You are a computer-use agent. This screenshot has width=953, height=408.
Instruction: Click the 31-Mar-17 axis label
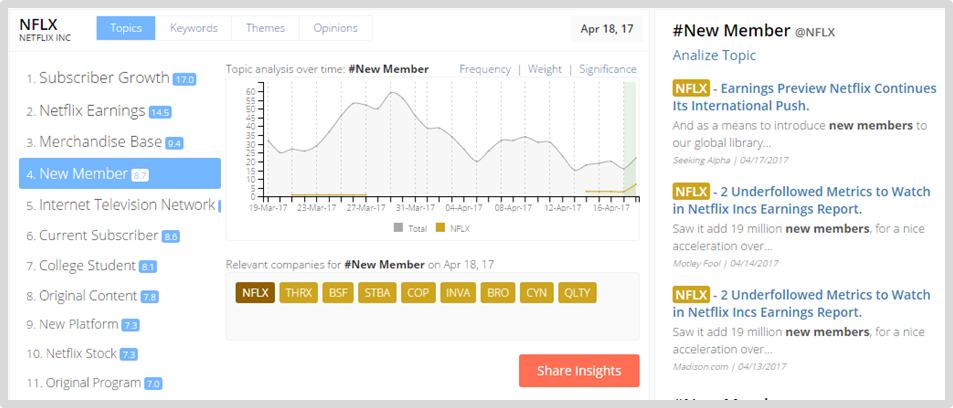(413, 207)
